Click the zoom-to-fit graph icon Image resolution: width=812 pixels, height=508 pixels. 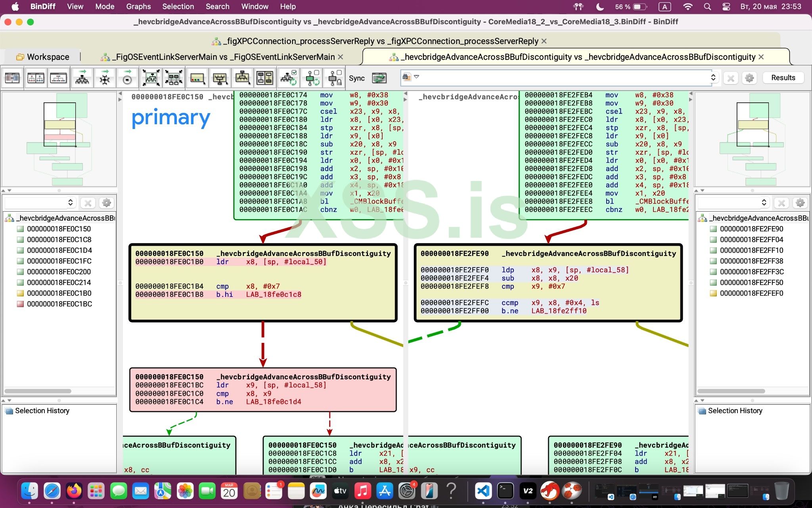[x=151, y=78]
